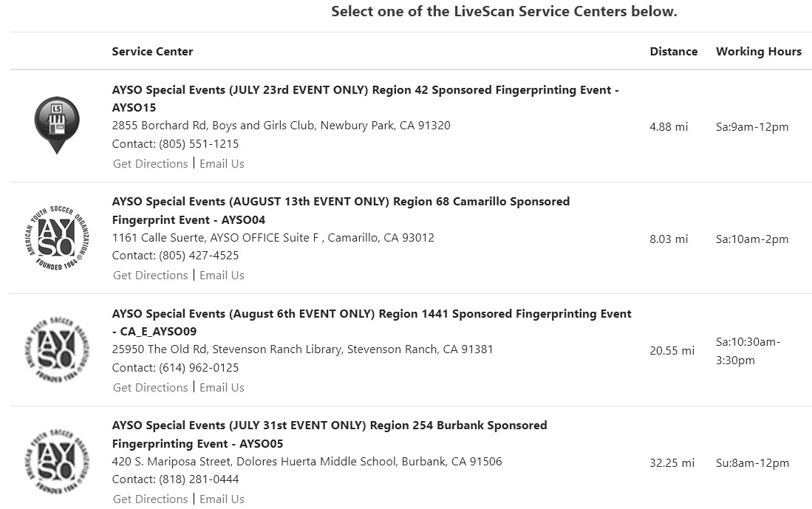The width and height of the screenshot is (812, 509).
Task: Click the Working Hours column header
Action: tap(759, 51)
